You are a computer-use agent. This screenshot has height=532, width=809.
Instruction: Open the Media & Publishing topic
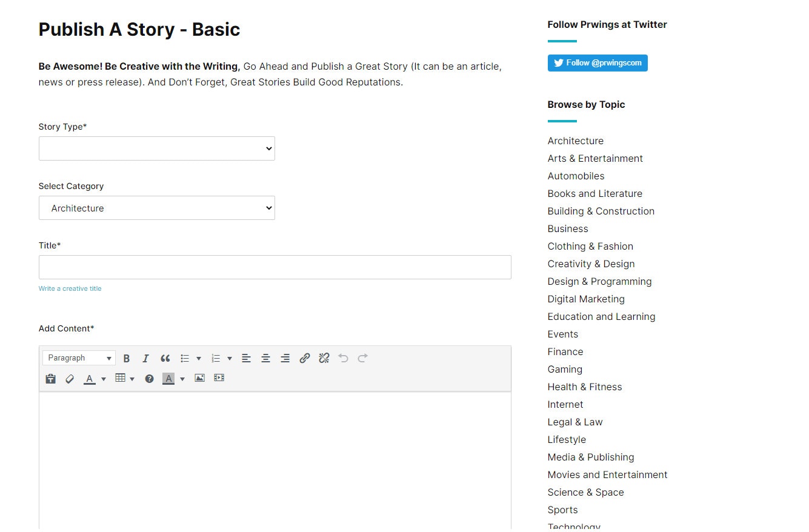tap(591, 457)
